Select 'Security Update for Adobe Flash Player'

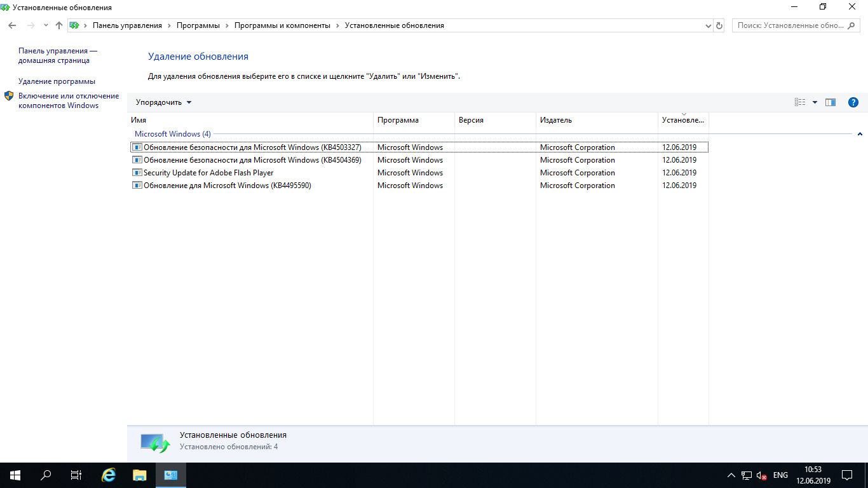[x=419, y=173]
